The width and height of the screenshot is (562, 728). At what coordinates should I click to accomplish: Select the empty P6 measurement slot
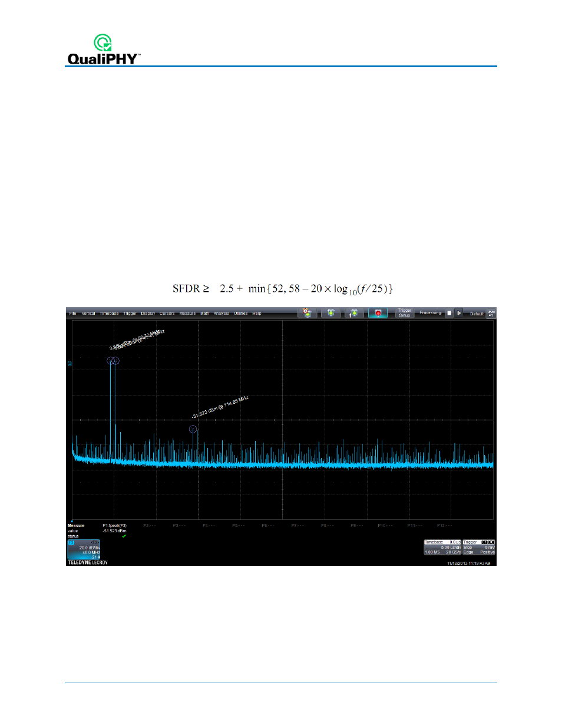pyautogui.click(x=268, y=526)
